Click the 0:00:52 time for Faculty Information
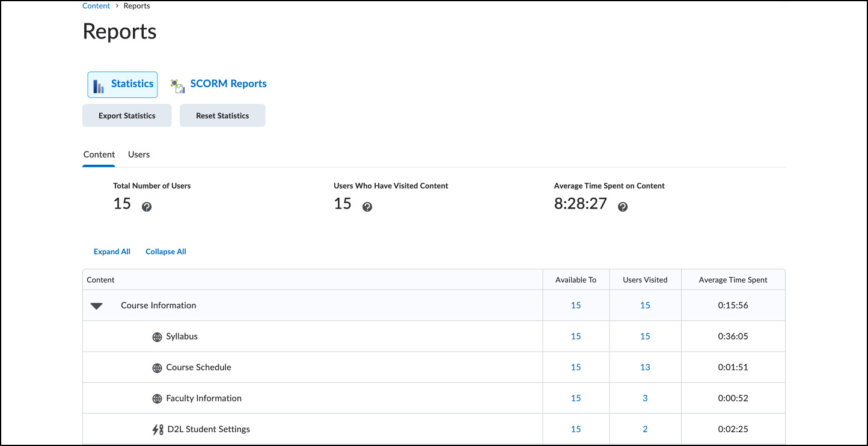 click(733, 399)
